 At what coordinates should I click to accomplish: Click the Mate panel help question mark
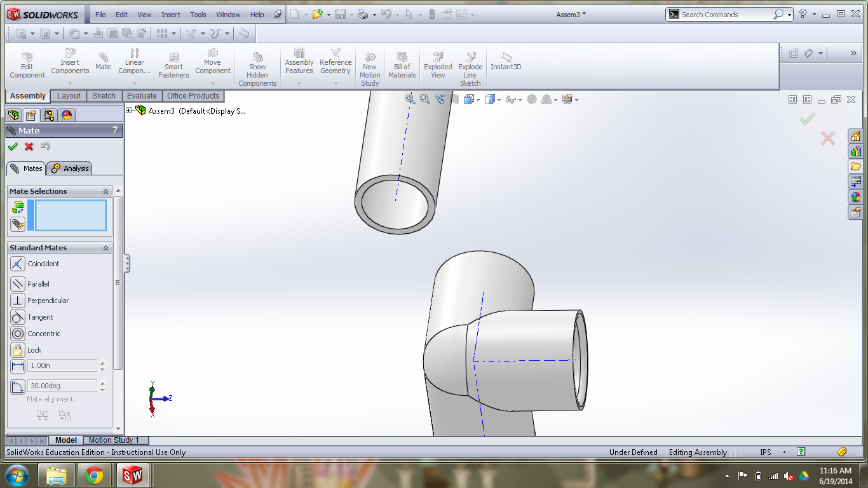pyautogui.click(x=115, y=130)
